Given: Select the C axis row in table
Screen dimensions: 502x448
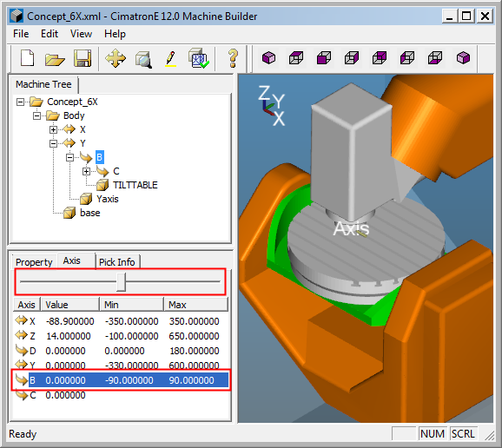Looking at the screenshot, I should point(121,395).
